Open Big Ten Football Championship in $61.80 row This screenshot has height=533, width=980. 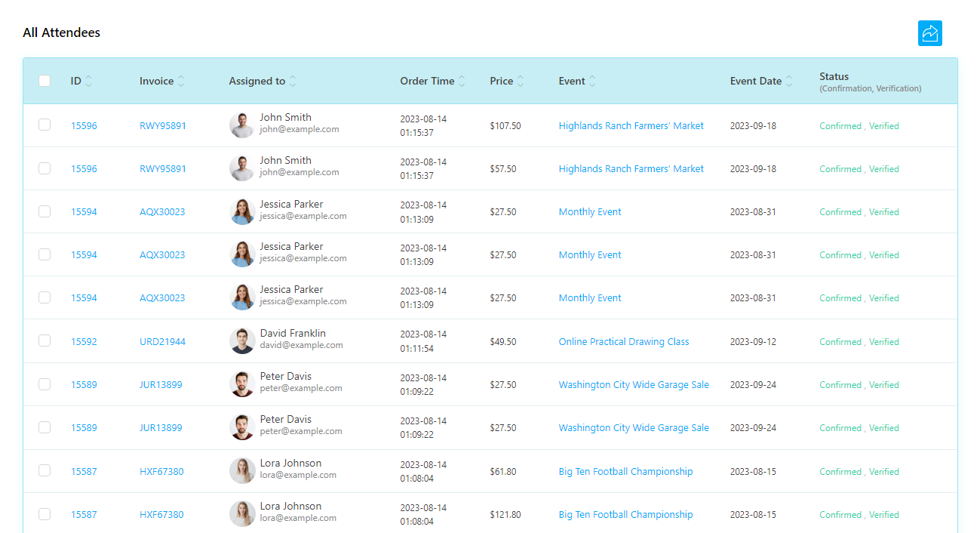625,472
